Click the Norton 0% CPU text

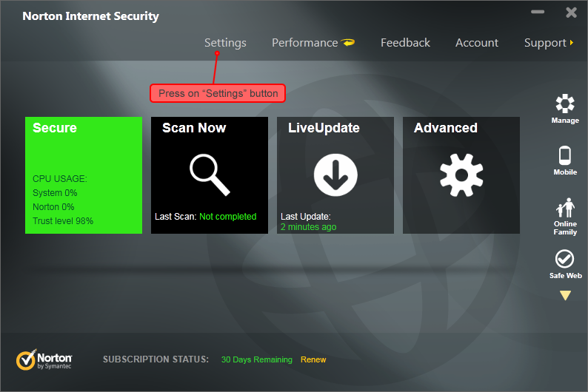pos(53,206)
